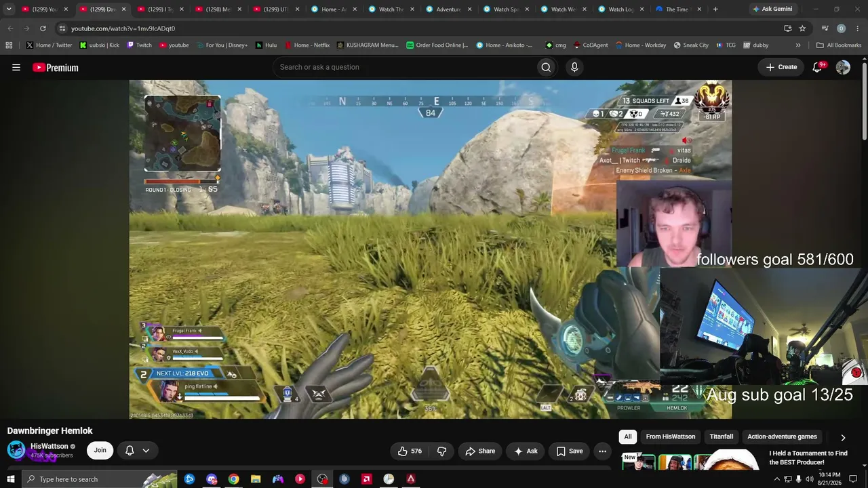Open File Explorer from the taskbar

(x=256, y=479)
